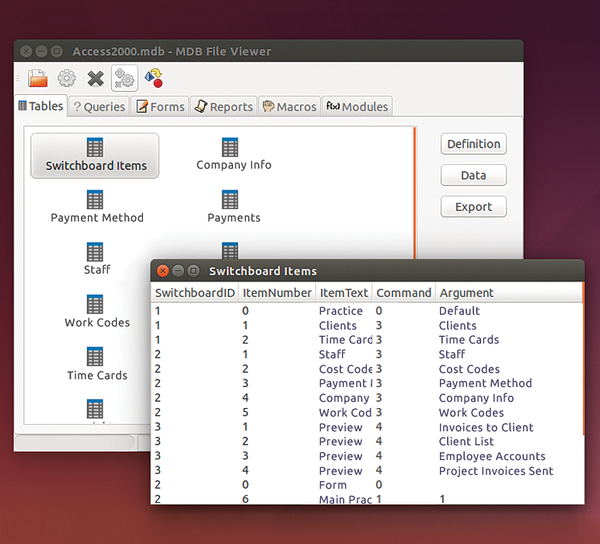600x544 pixels.
Task: Select the 'Employee Accounts' Argument cell
Action: coord(492,456)
